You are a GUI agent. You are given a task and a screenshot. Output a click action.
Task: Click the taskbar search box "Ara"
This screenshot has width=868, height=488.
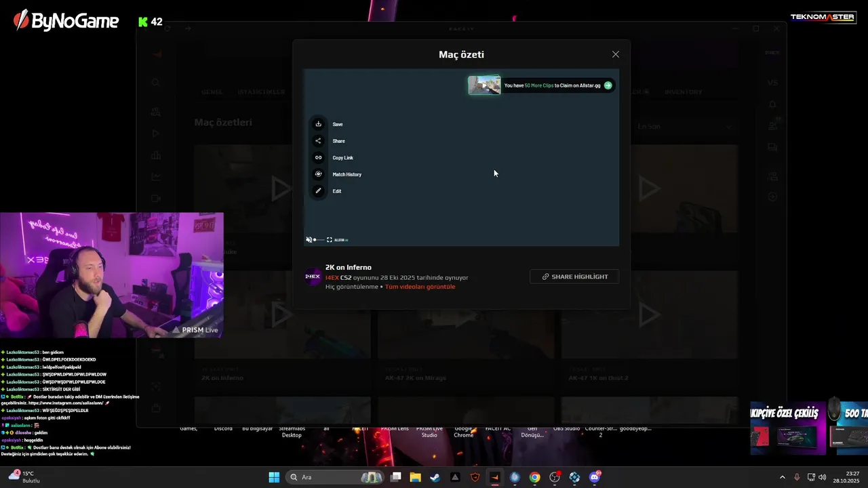pos(334,477)
